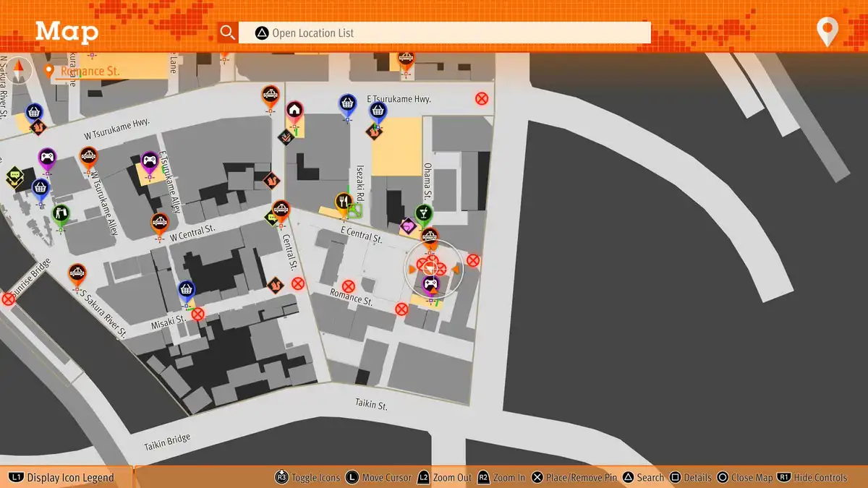Screen dimensions: 868x488
Task: Toggle Icons using the R3 control
Action: [308, 477]
